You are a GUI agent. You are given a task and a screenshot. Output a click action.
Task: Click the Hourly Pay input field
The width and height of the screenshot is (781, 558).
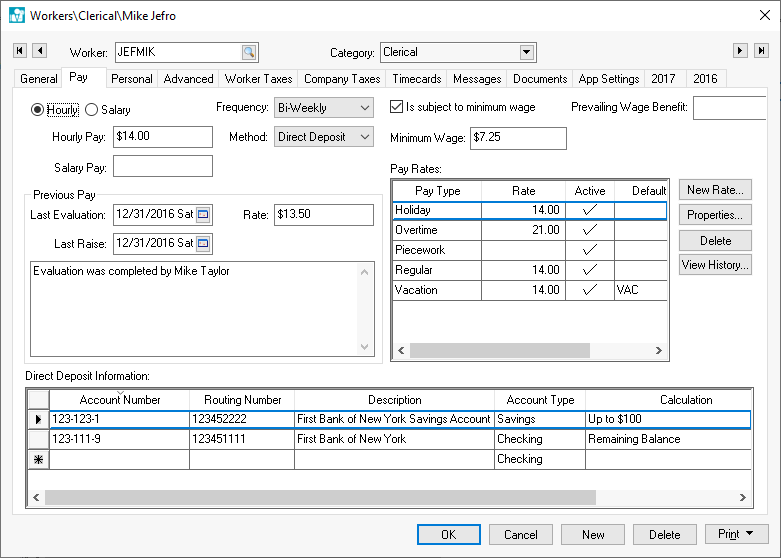162,137
